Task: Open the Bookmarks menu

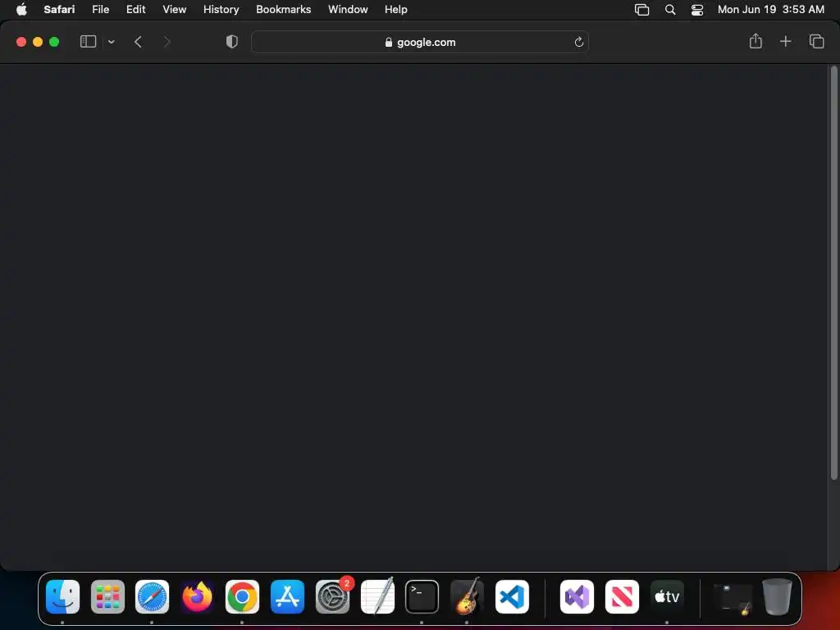Action: pyautogui.click(x=283, y=9)
